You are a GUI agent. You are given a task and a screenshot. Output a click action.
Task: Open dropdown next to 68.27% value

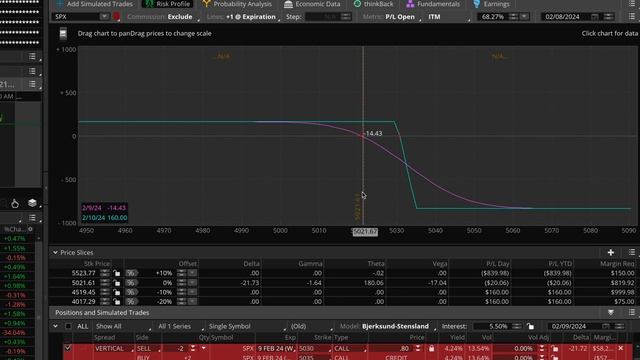(x=524, y=17)
